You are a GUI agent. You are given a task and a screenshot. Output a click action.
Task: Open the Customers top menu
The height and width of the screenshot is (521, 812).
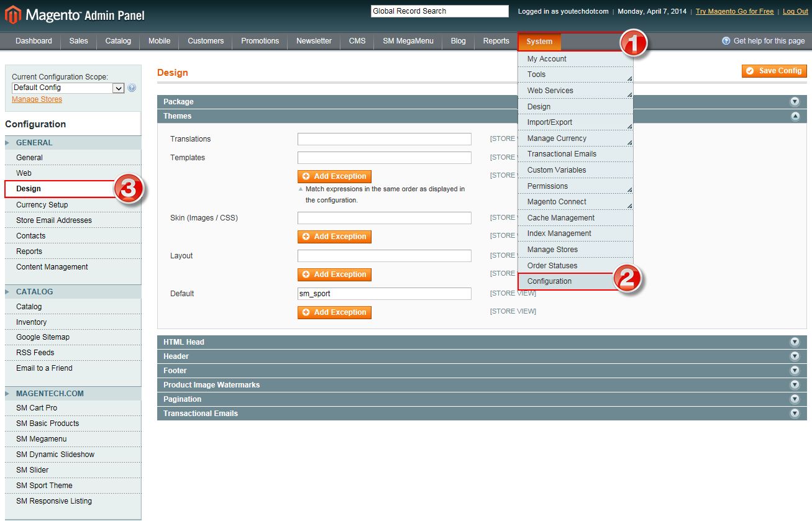tap(206, 41)
